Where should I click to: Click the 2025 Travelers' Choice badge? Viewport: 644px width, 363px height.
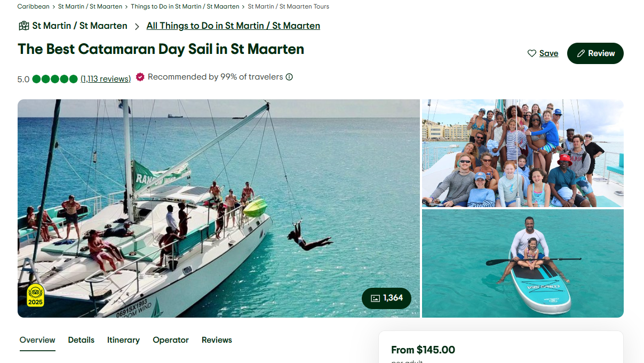[x=36, y=296]
